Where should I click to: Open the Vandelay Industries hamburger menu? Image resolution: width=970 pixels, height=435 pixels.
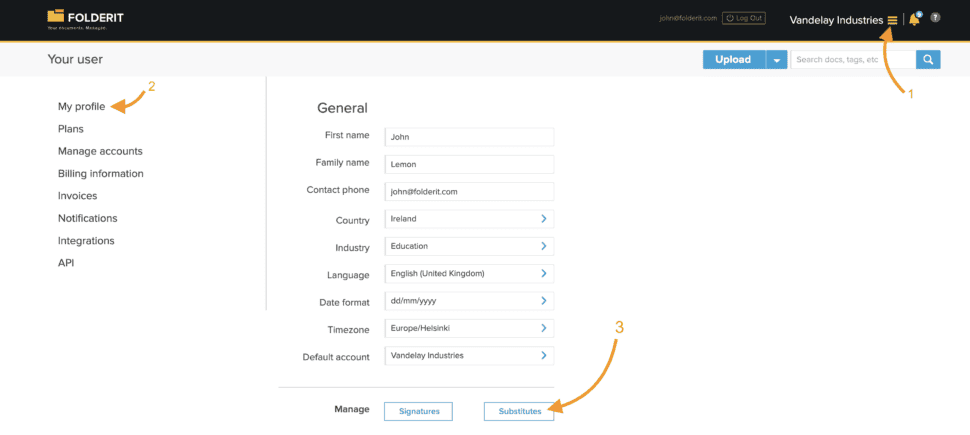pyautogui.click(x=892, y=20)
